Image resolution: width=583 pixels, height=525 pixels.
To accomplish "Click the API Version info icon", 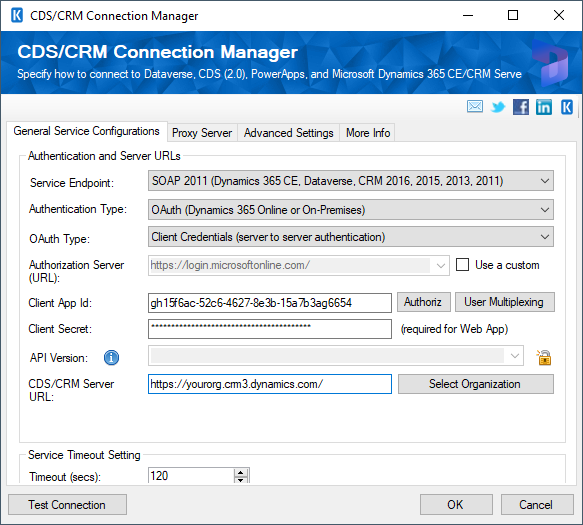I will tap(111, 358).
